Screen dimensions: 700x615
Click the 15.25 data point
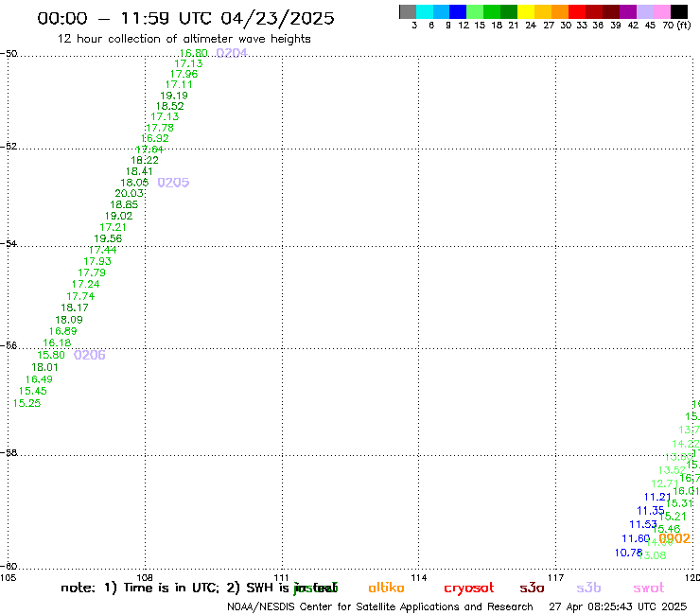click(26, 403)
